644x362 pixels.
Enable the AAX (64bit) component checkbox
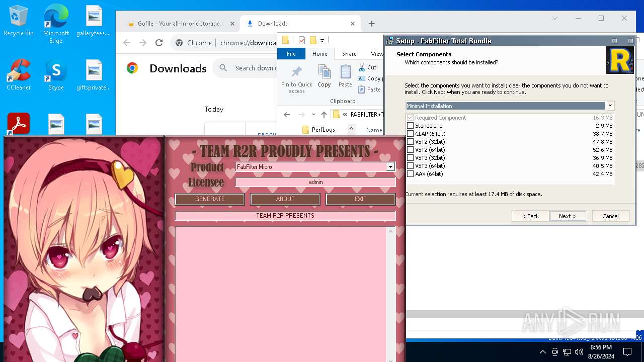[411, 174]
